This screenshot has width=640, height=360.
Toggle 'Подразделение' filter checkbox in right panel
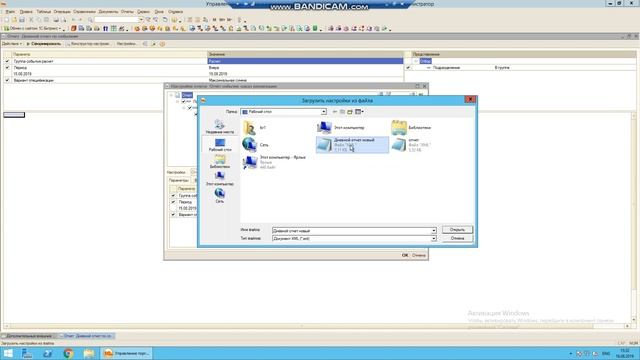pyautogui.click(x=408, y=68)
